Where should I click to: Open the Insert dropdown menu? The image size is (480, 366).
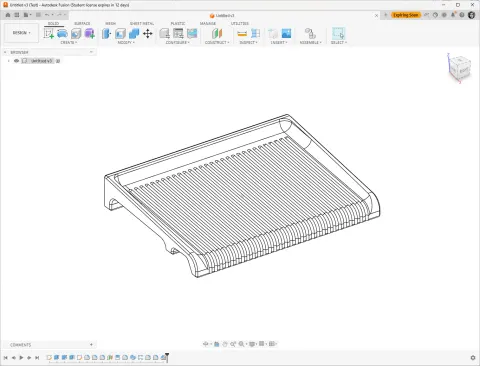[279, 43]
